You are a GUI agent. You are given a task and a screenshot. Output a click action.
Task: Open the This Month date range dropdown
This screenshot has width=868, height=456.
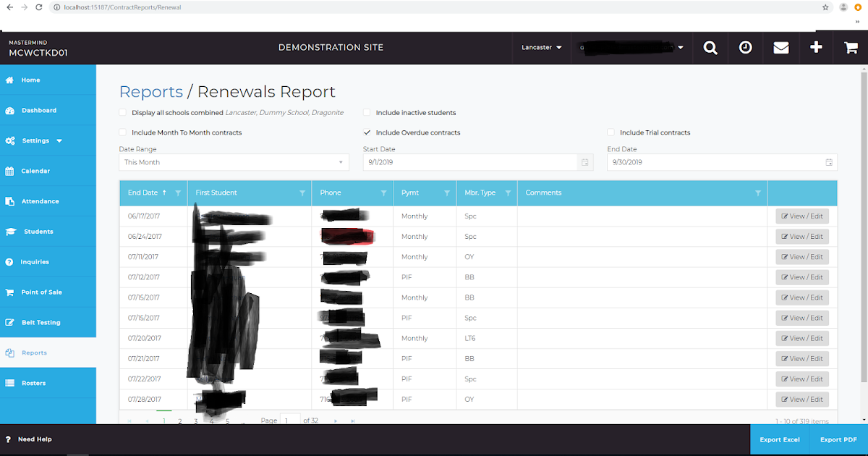233,162
